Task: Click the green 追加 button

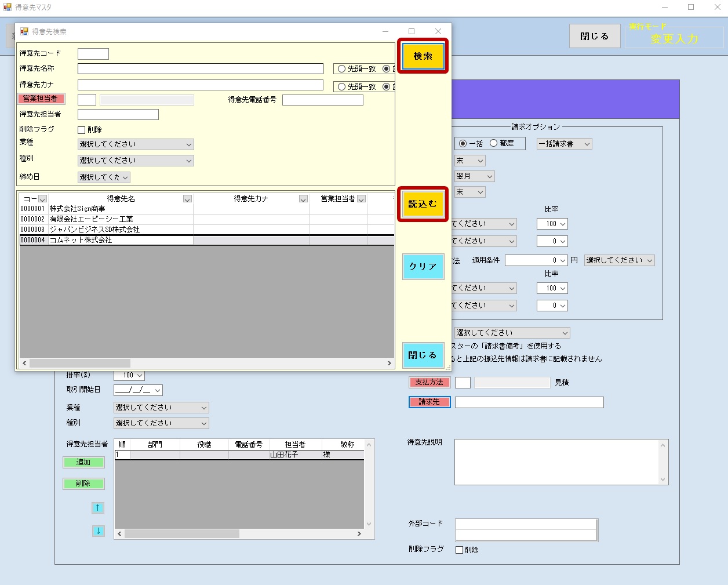Action: coord(83,462)
